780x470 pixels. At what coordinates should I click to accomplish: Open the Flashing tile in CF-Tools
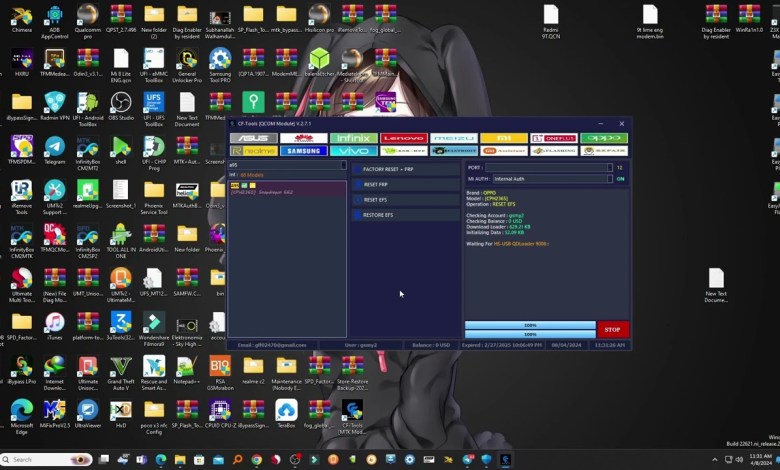coord(554,151)
